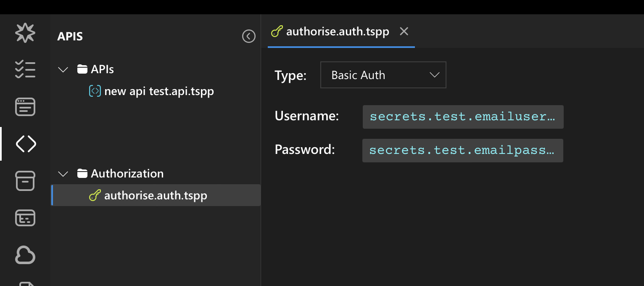The height and width of the screenshot is (286, 644).
Task: Select the Authorization folder label
Action: pyautogui.click(x=127, y=174)
